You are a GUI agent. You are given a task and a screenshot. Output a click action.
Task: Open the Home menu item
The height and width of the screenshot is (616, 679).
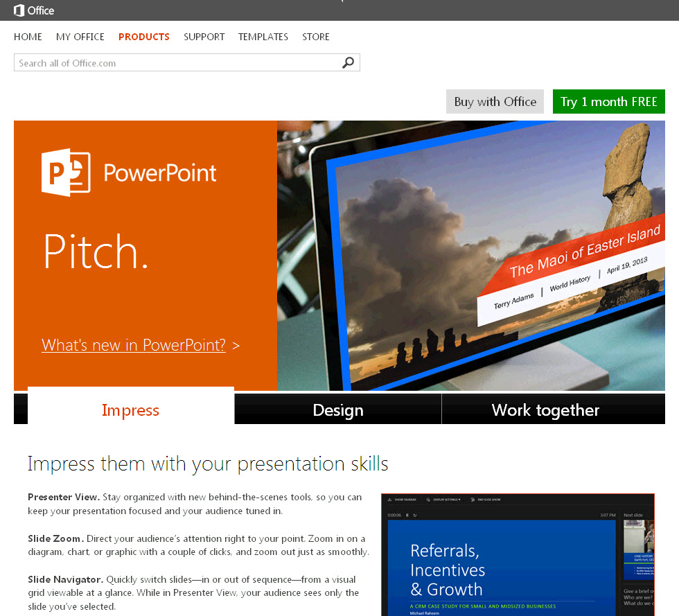point(28,37)
